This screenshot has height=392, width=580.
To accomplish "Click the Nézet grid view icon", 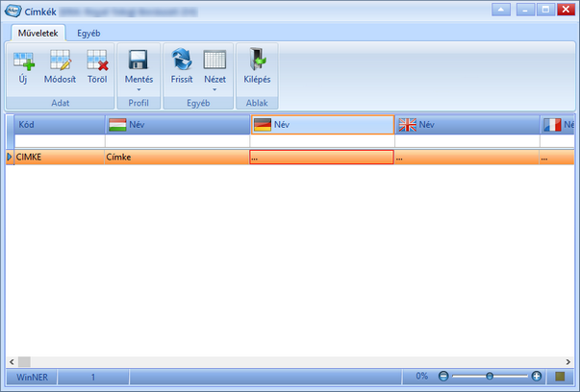I will tap(214, 60).
